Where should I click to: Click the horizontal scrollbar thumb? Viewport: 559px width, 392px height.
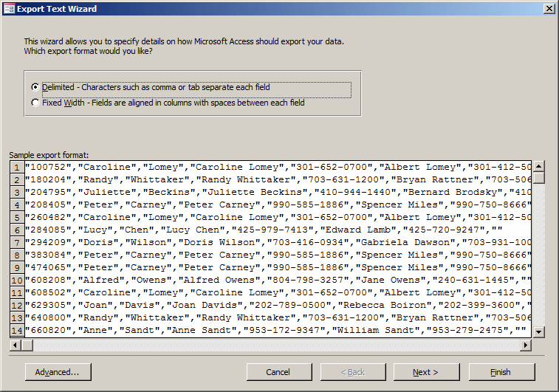[x=27, y=345]
